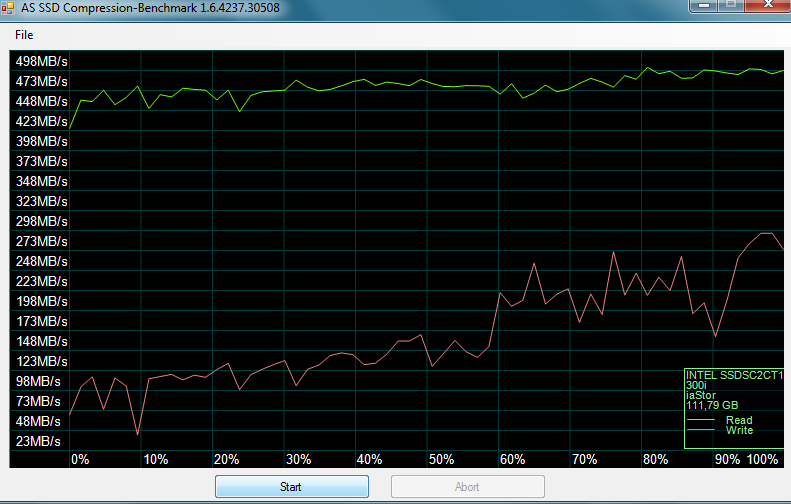Click the 498MB/s axis label
The width and height of the screenshot is (791, 504).
point(41,62)
